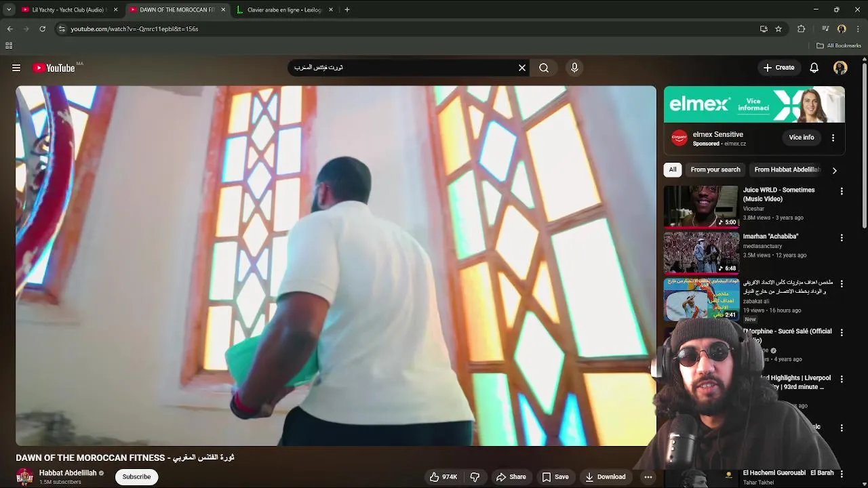Open a new browser tab
This screenshot has width=868, height=488.
347,9
